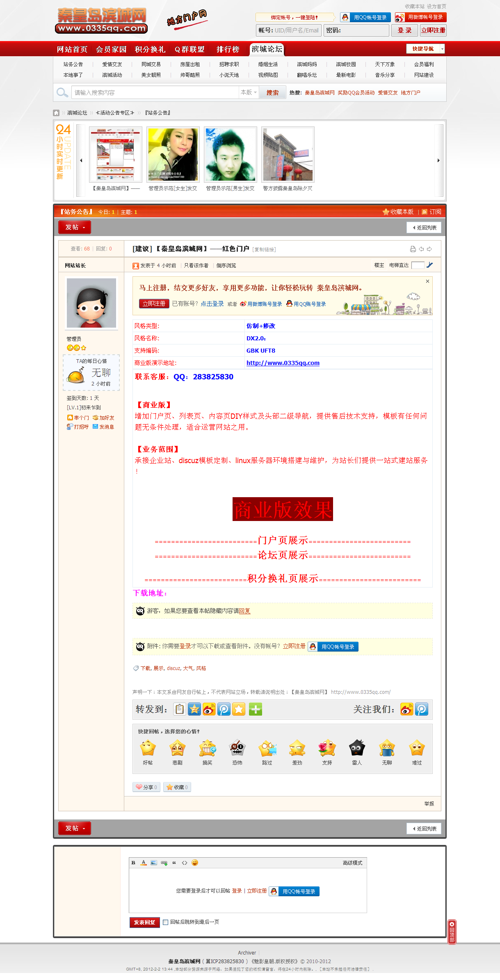
Task: Log in with Weibo account header button
Action: tap(420, 17)
